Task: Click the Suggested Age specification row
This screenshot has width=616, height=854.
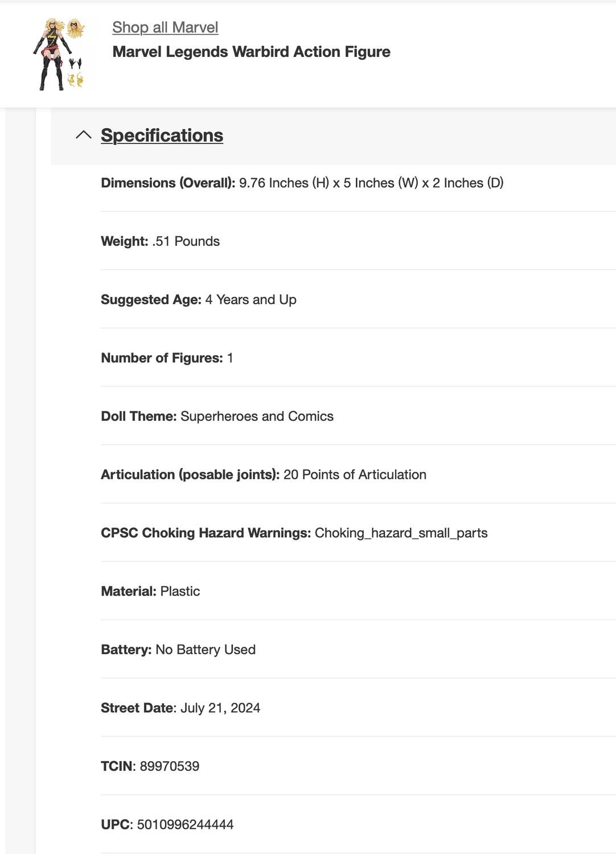Action: pyautogui.click(x=198, y=299)
